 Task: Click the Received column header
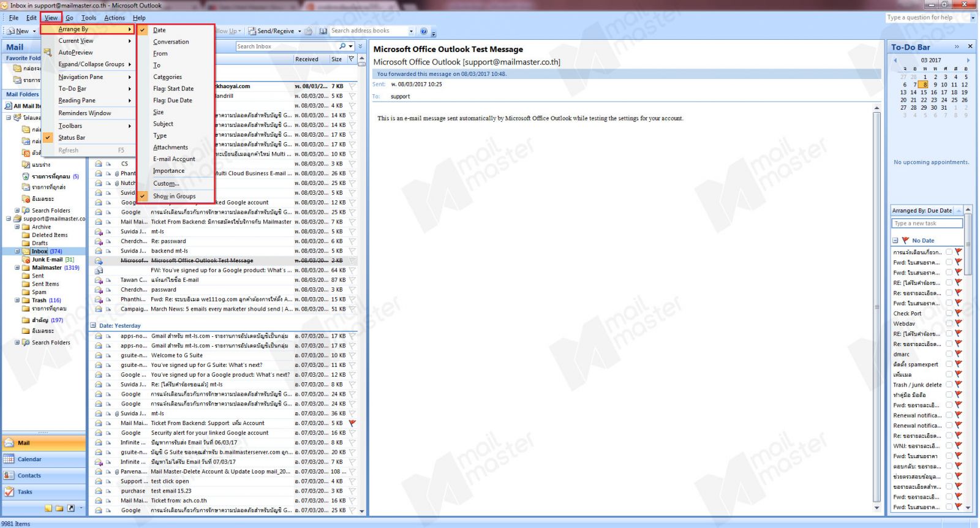[310, 59]
